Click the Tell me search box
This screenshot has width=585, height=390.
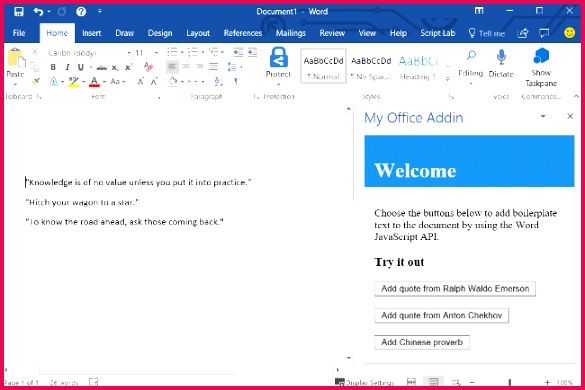pos(487,33)
